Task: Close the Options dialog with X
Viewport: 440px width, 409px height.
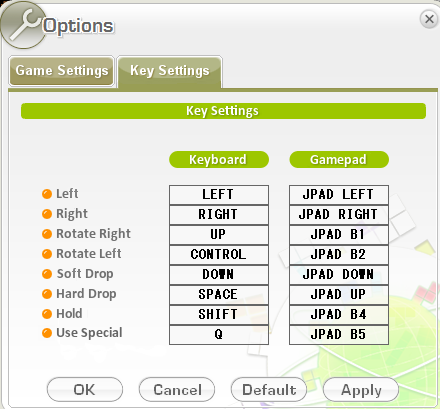Action: pos(429,19)
